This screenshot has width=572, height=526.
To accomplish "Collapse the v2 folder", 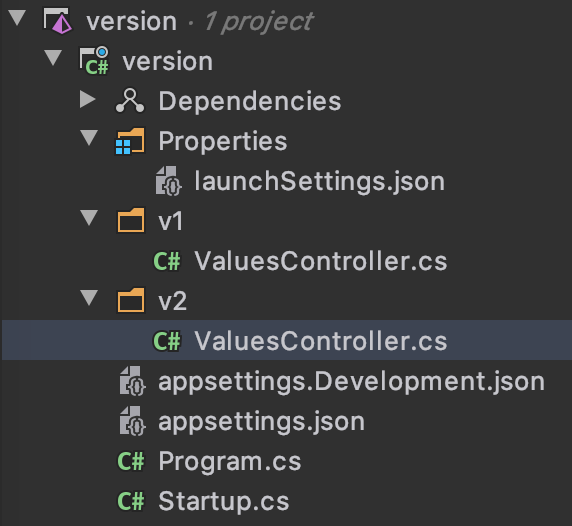I will tap(89, 298).
